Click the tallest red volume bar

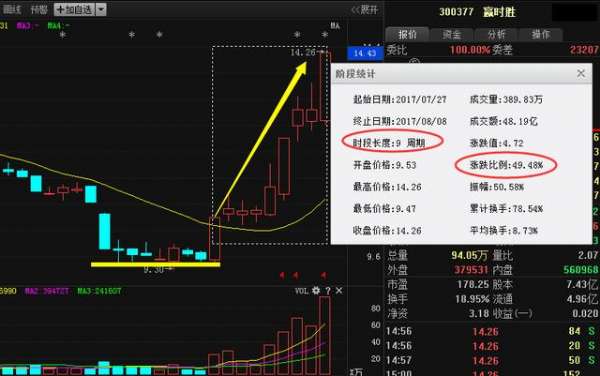pos(324,335)
